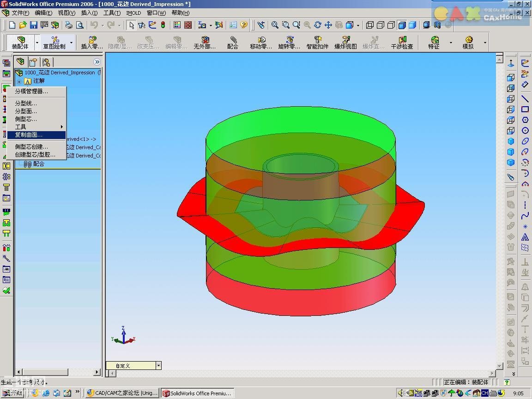Choose 复制曲面... from the popup menu

pos(36,135)
